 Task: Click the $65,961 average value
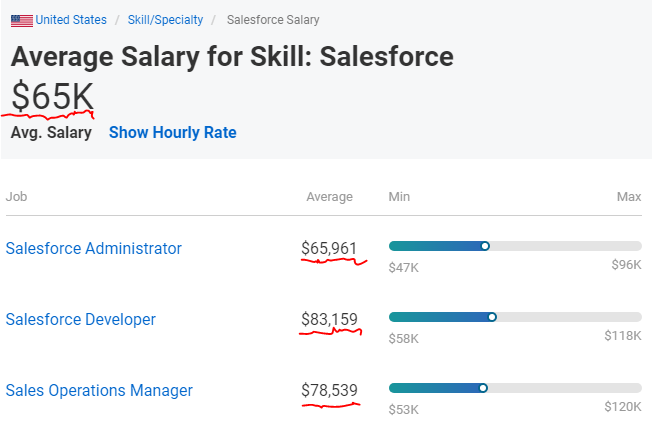[329, 249]
